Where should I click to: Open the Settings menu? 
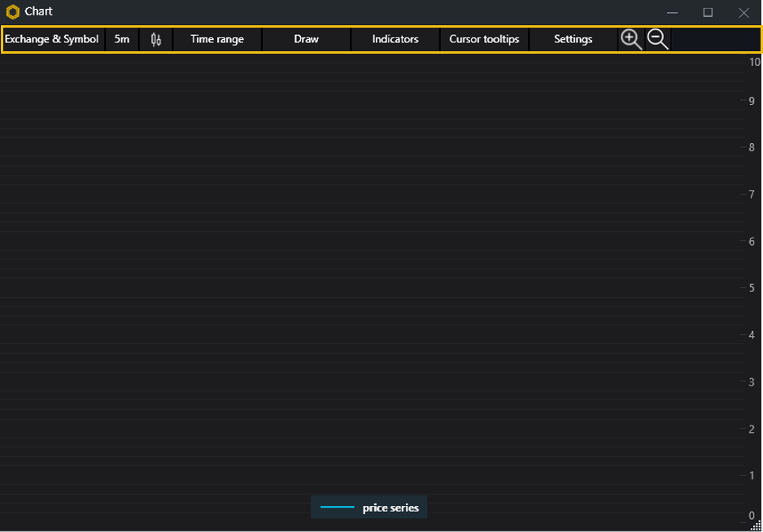tap(573, 39)
